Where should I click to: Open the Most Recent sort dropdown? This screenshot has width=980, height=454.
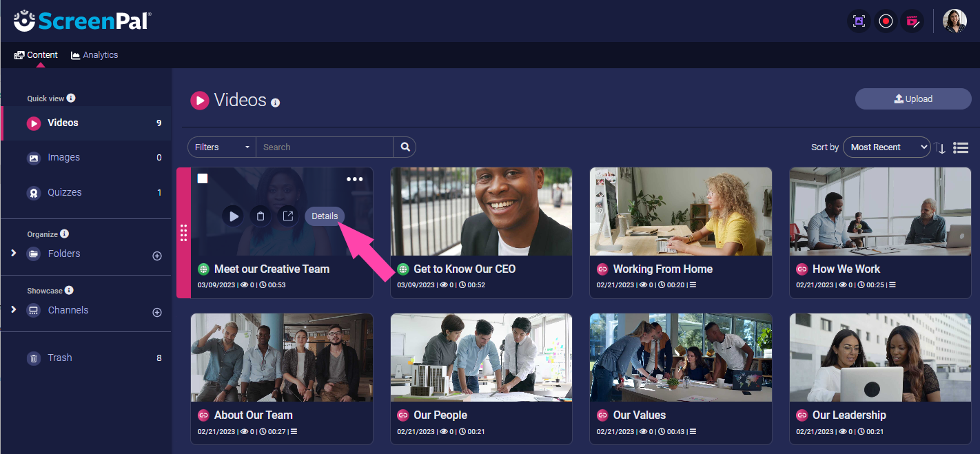[x=886, y=147]
